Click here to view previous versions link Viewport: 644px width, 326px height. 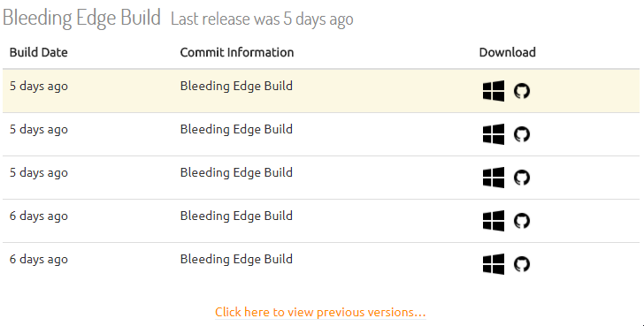pos(320,312)
